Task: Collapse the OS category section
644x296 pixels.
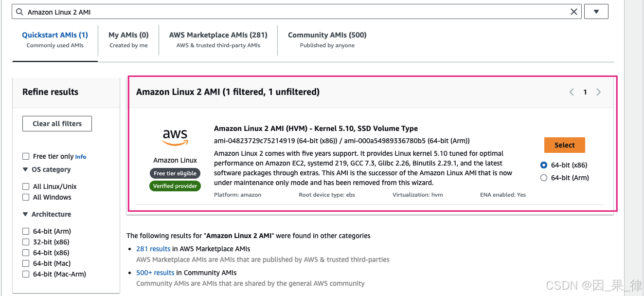Action: [x=26, y=169]
